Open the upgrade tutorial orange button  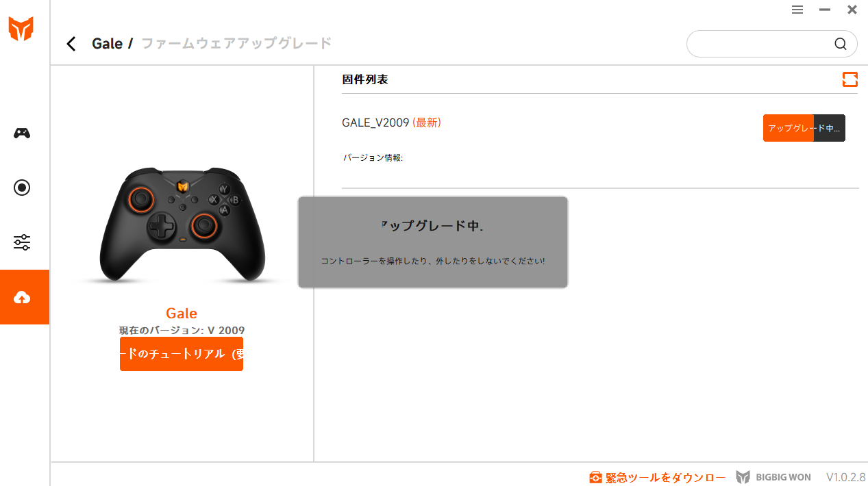pos(182,354)
